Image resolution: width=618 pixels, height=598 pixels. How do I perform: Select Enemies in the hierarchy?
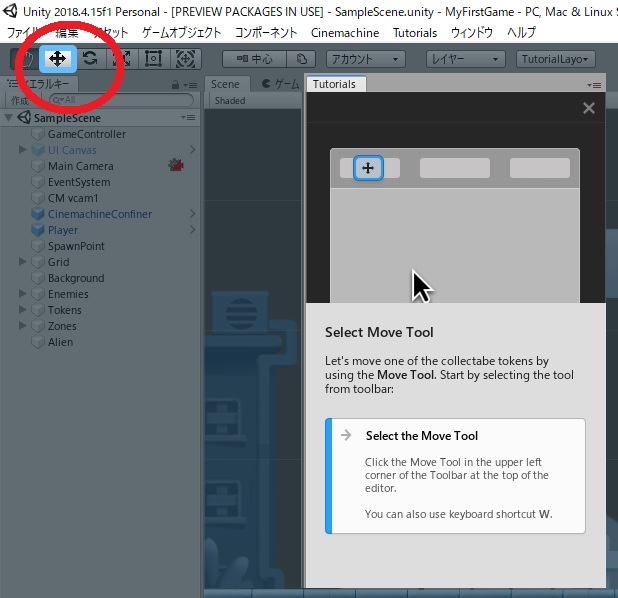(68, 294)
